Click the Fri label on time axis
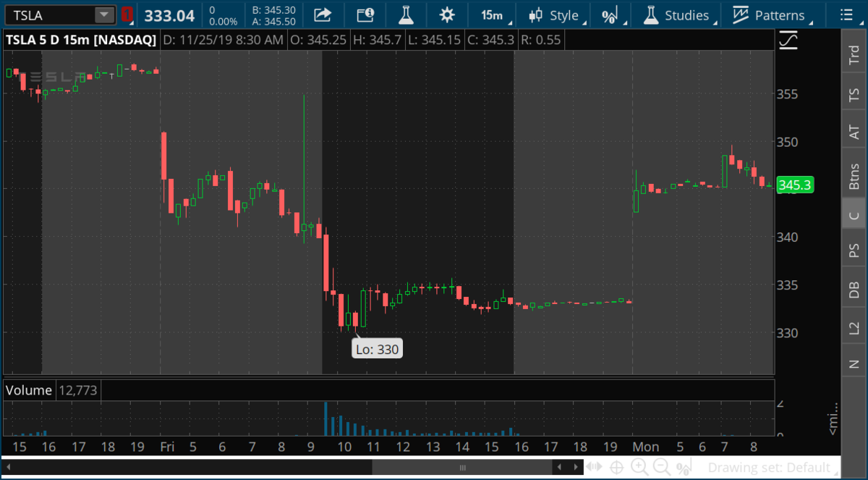Image resolution: width=868 pixels, height=480 pixels. click(166, 447)
